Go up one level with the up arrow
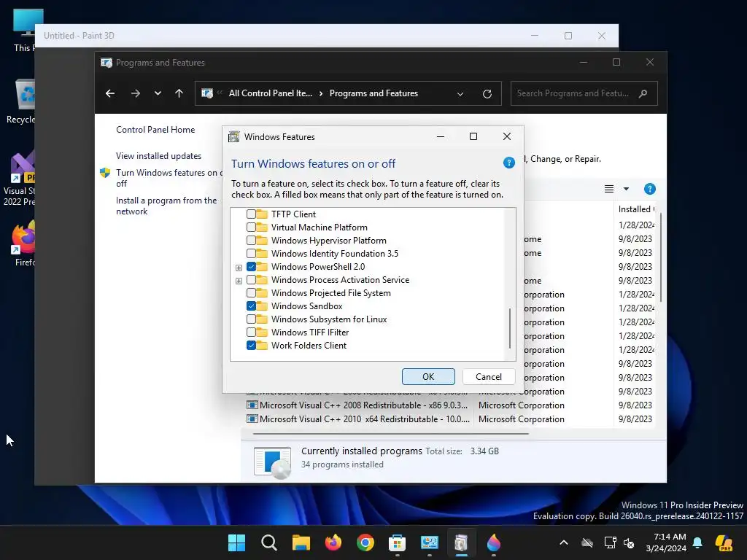Viewport: 747px width, 560px height. pos(179,93)
